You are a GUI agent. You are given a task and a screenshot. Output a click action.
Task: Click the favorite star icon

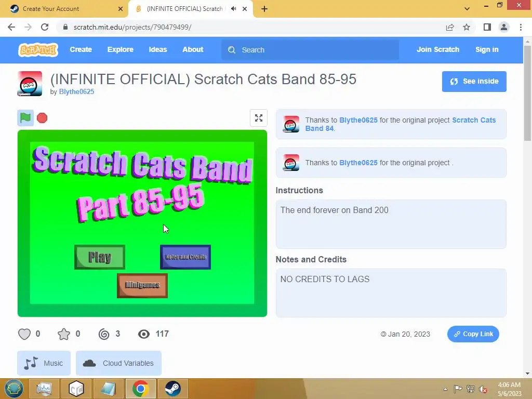tap(64, 334)
